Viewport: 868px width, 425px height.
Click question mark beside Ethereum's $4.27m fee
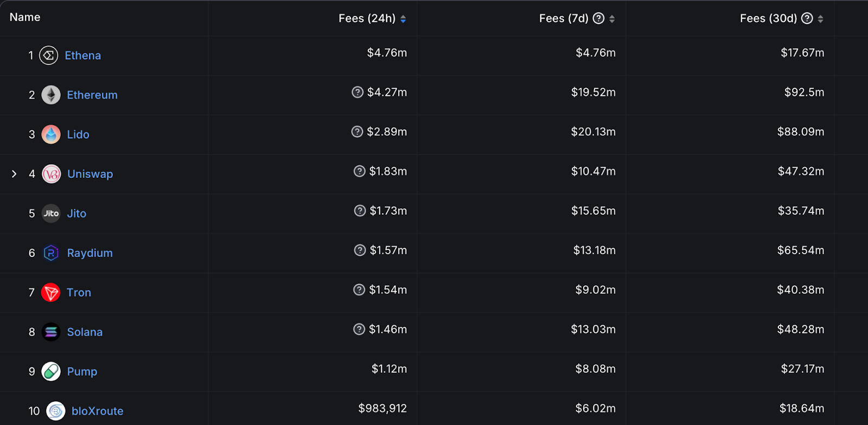[358, 92]
